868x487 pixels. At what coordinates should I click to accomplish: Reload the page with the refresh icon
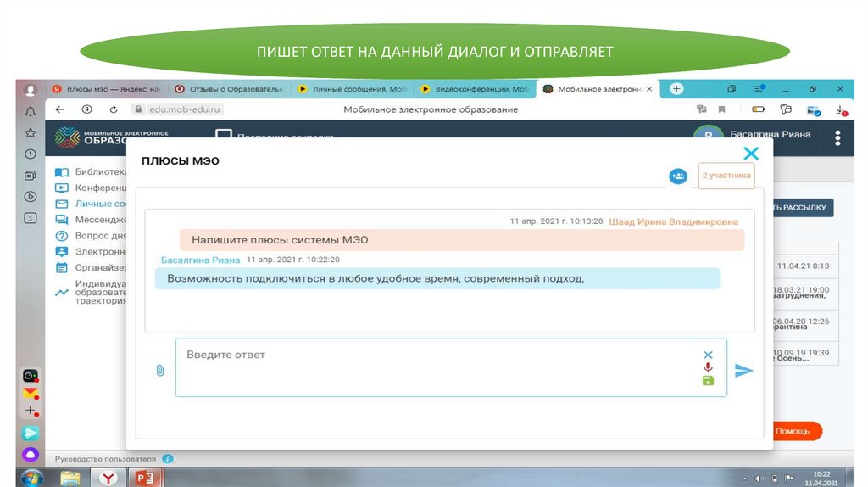[x=114, y=109]
